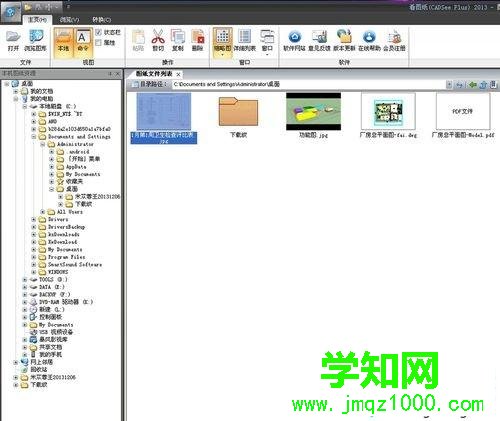The height and width of the screenshot is (421, 500).
Task: Open 在线帮助 online help
Action: point(369,40)
